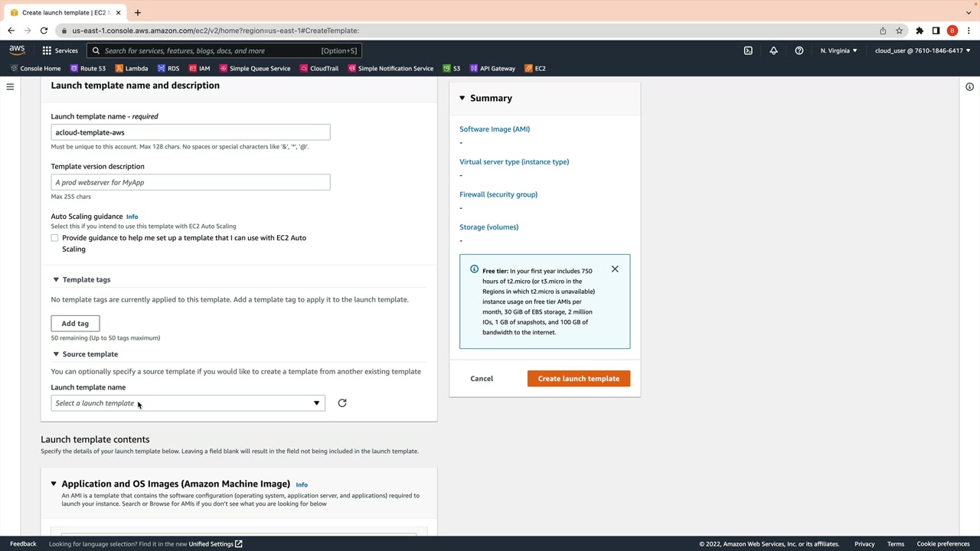The image size is (980, 551).
Task: Open the S3 shortcut
Action: pyautogui.click(x=451, y=68)
